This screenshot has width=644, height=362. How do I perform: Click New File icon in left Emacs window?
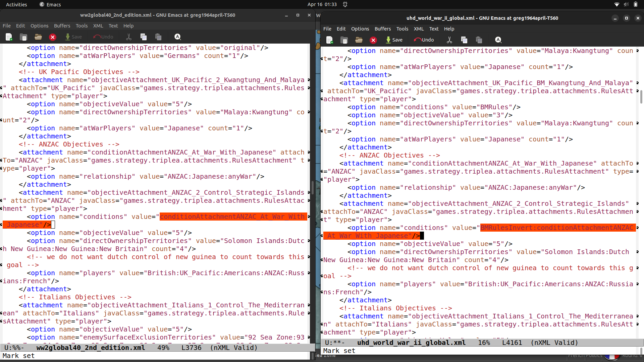coord(9,37)
